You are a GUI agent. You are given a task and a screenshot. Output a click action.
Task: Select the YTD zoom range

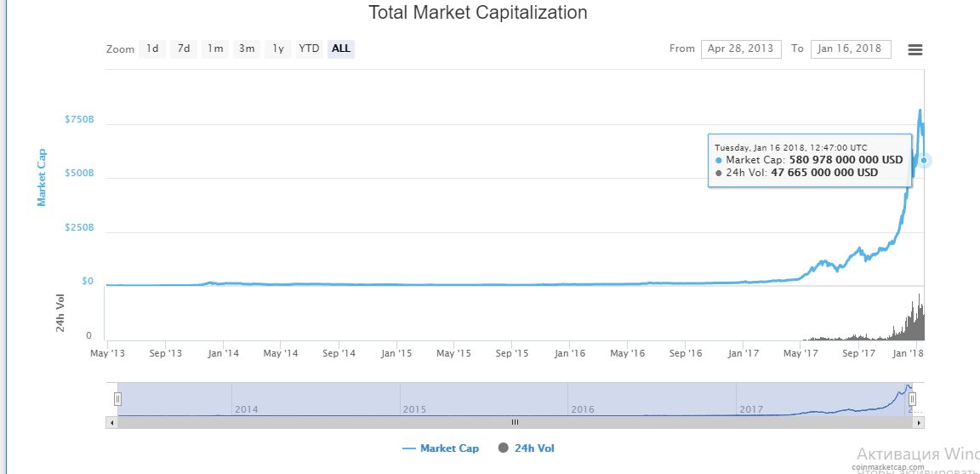point(309,49)
